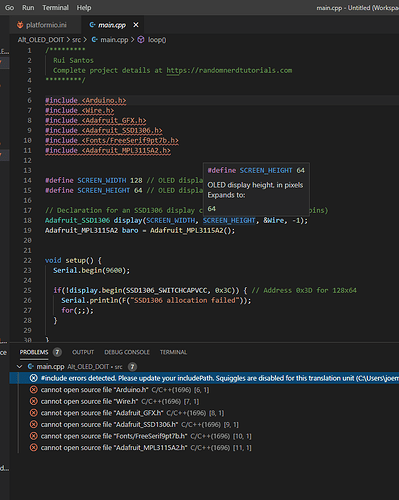The width and height of the screenshot is (399, 500).
Task: Open the DEBUG CONSOLE panel tab
Action: pyautogui.click(x=127, y=352)
